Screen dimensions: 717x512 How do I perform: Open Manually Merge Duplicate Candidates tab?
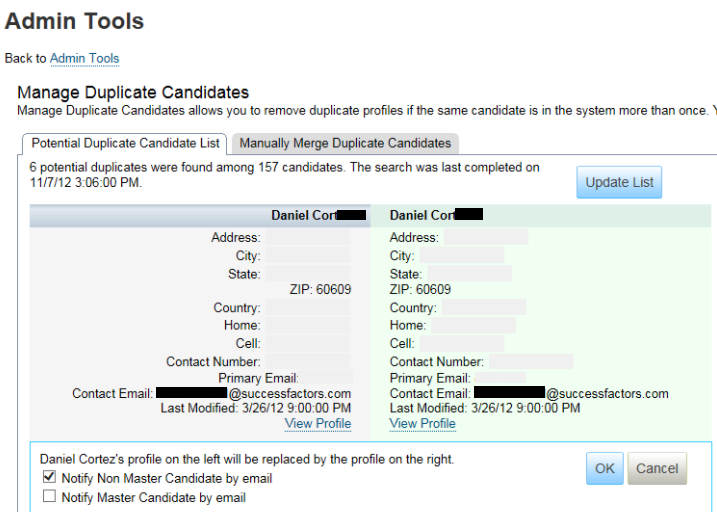click(x=345, y=144)
